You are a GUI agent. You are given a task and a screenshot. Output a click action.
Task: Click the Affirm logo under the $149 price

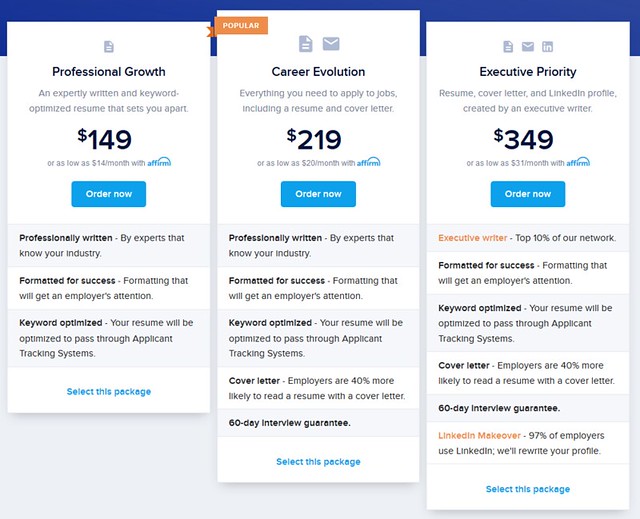[x=159, y=162]
